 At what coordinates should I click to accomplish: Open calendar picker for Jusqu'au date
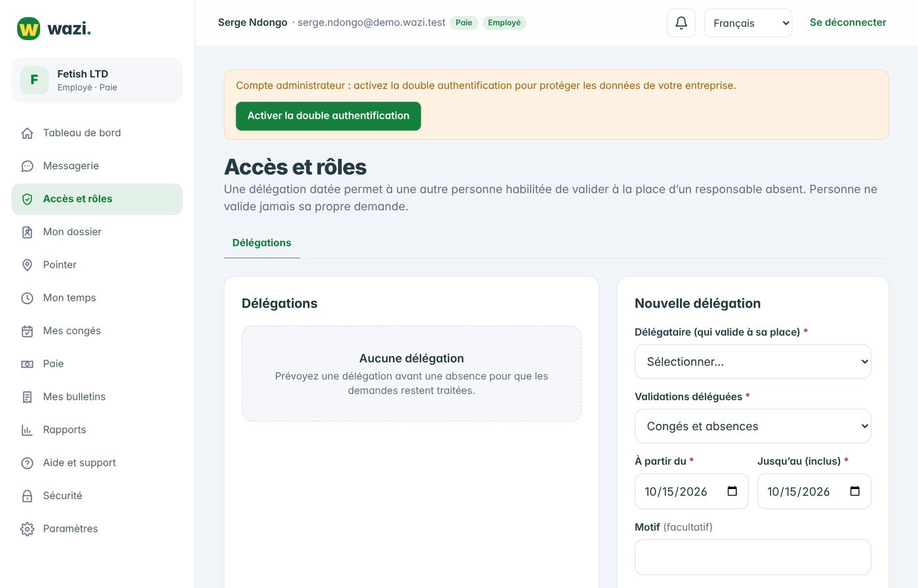(855, 491)
